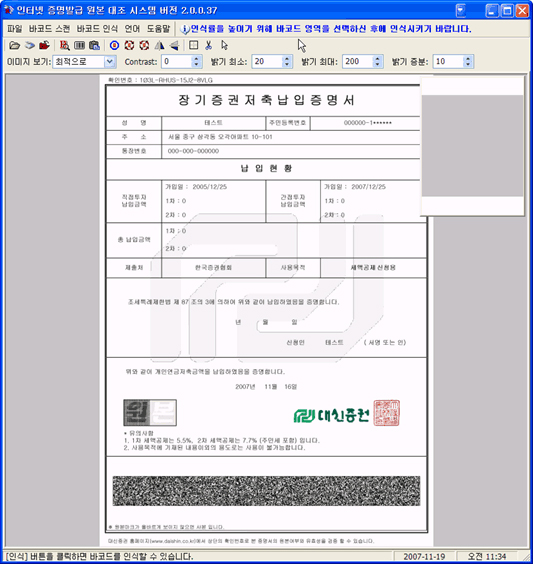
Task: Increase the Contrast value using the stepper
Action: pyautogui.click(x=196, y=59)
